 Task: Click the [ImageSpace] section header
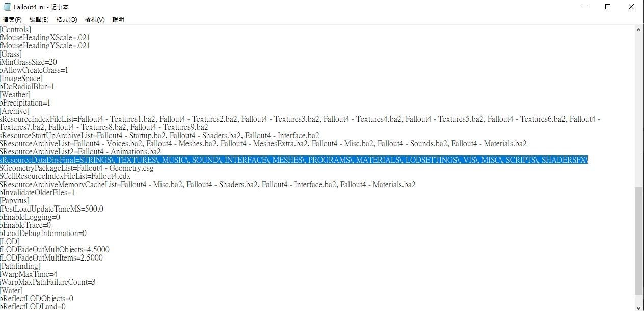click(21, 79)
